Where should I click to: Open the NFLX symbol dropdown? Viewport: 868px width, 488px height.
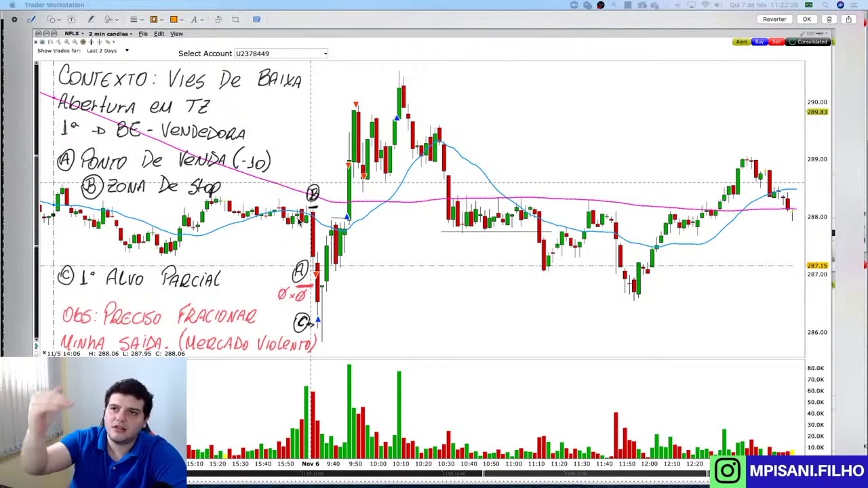pos(74,34)
